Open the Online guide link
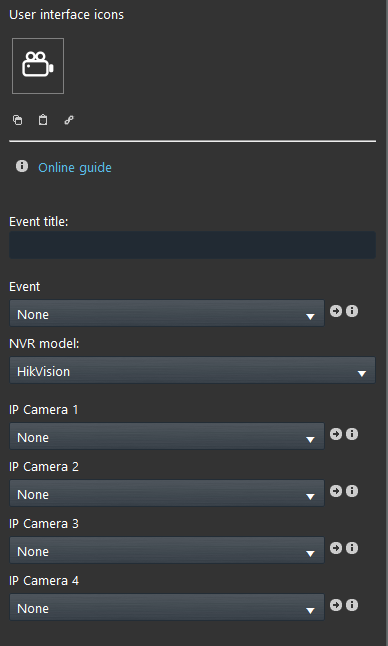388x646 pixels. [75, 168]
